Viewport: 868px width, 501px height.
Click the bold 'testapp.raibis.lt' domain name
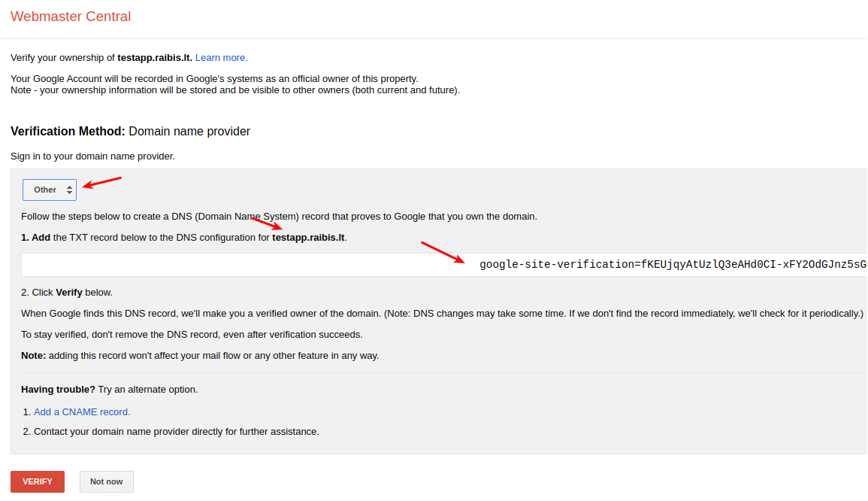pyautogui.click(x=309, y=237)
